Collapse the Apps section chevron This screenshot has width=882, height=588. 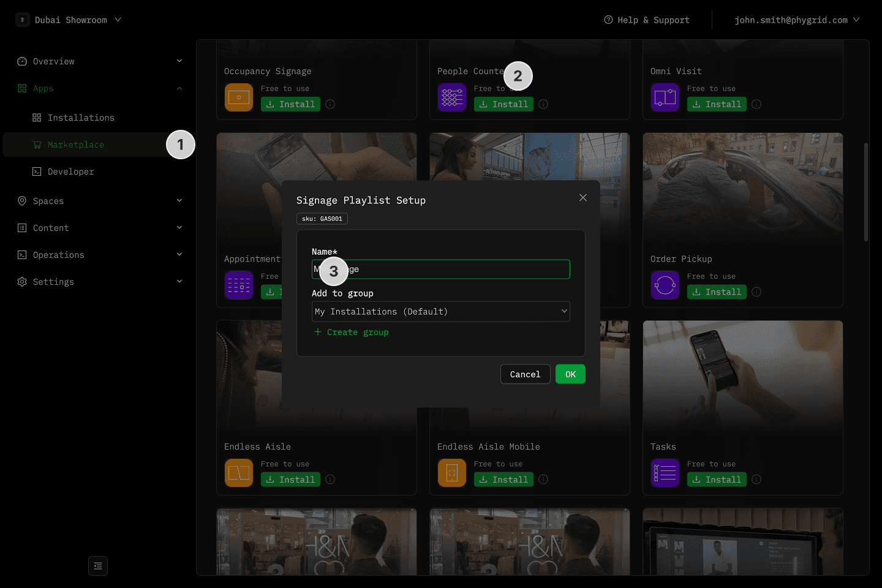(179, 88)
